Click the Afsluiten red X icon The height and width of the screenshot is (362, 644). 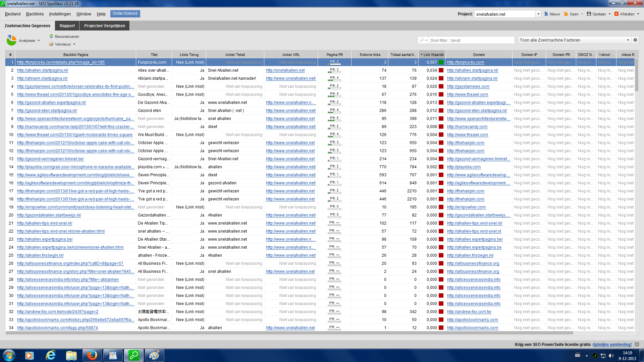click(616, 14)
